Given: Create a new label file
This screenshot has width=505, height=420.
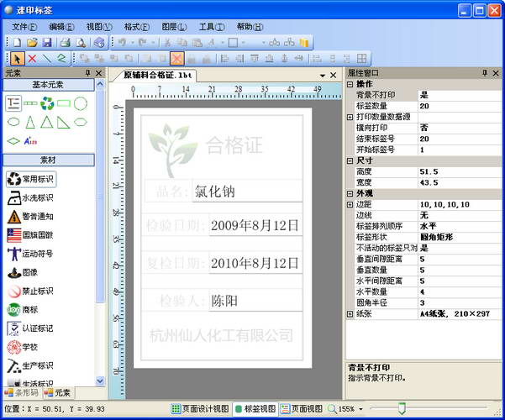Looking at the screenshot, I should 17,42.
